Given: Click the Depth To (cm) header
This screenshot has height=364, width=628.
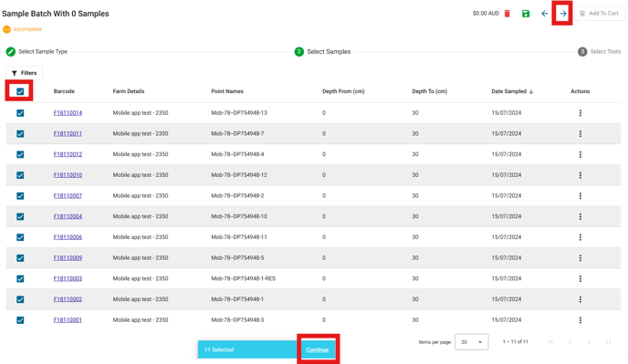Looking at the screenshot, I should 429,91.
